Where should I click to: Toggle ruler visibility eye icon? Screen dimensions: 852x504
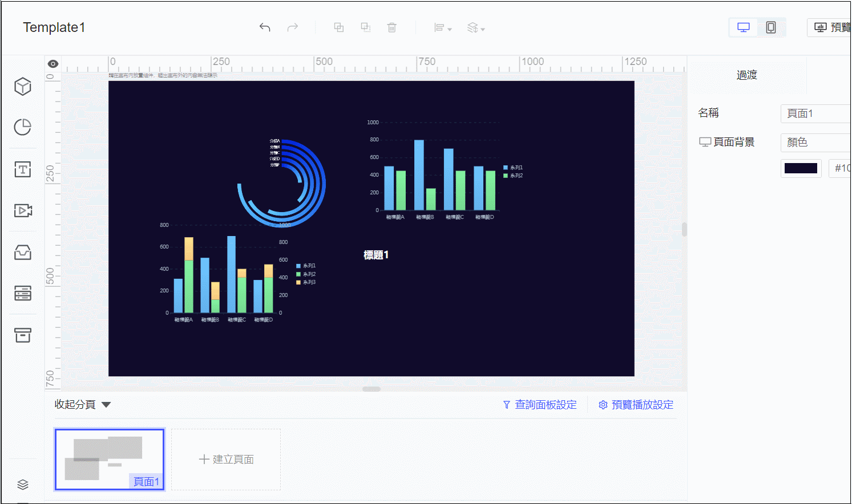53,64
